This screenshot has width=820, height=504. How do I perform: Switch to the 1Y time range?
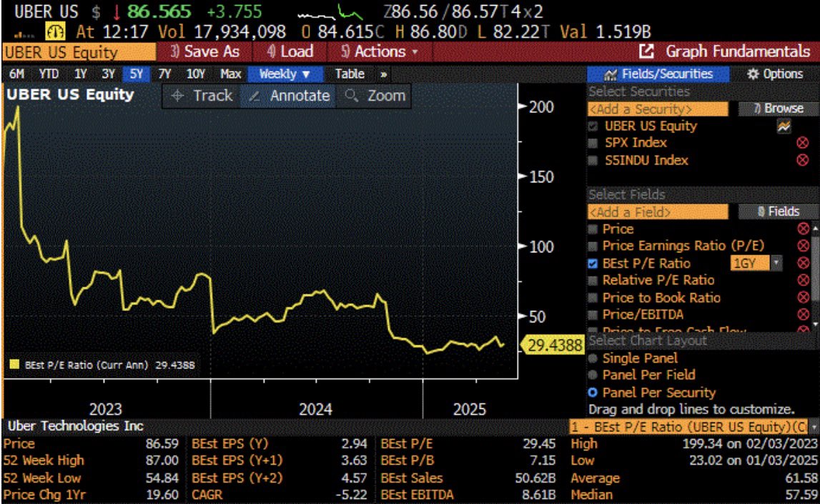click(81, 74)
